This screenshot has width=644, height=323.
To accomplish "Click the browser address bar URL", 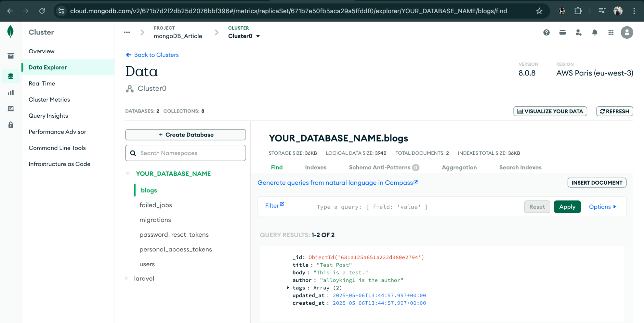I will (x=288, y=11).
